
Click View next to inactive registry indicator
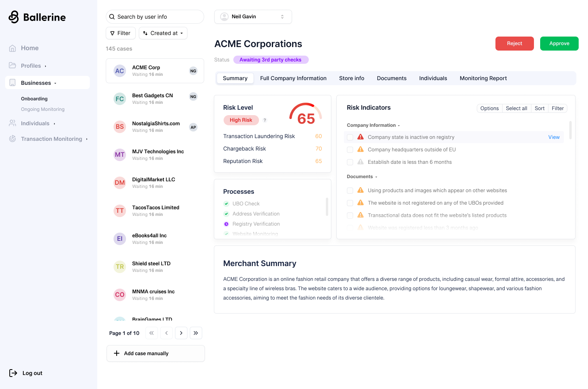[x=554, y=137]
